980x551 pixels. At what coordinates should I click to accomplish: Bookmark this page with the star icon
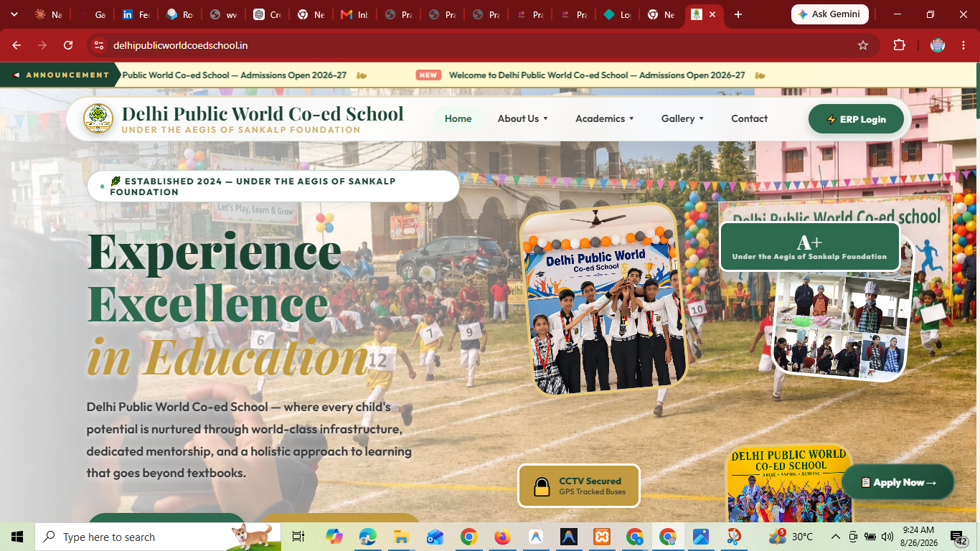point(863,45)
